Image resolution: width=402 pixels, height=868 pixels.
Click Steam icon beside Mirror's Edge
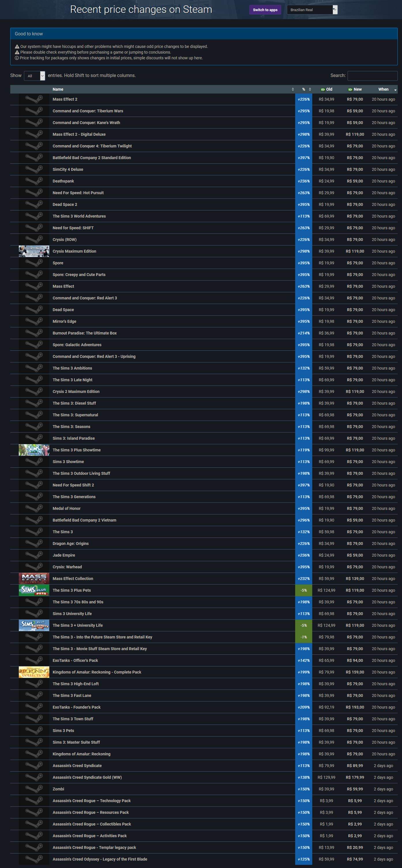pos(34,322)
